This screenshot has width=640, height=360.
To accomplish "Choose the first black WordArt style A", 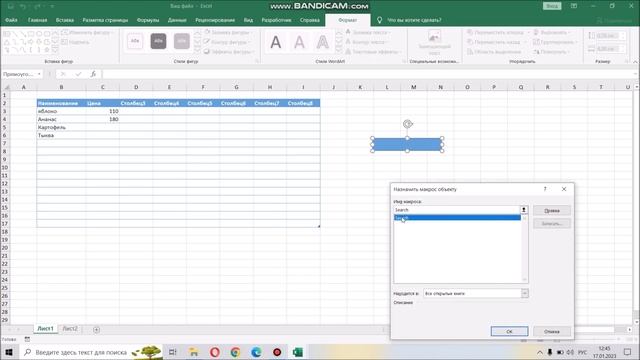I will (x=276, y=42).
